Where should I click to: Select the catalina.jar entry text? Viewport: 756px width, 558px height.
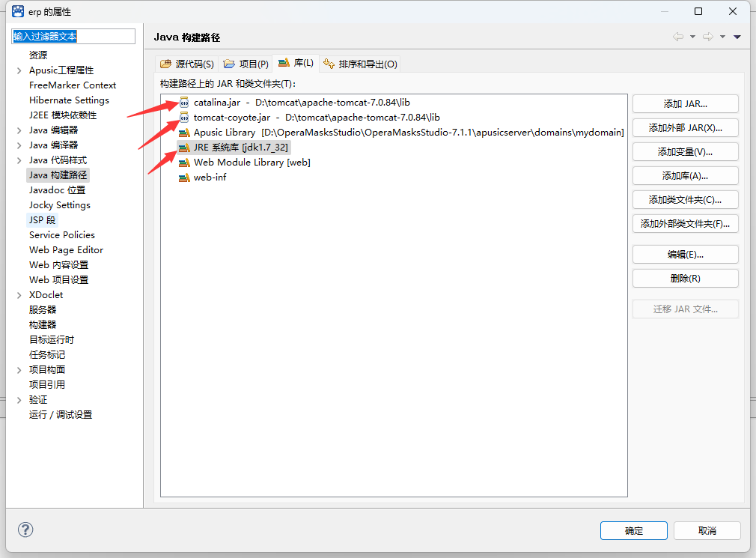pos(302,103)
